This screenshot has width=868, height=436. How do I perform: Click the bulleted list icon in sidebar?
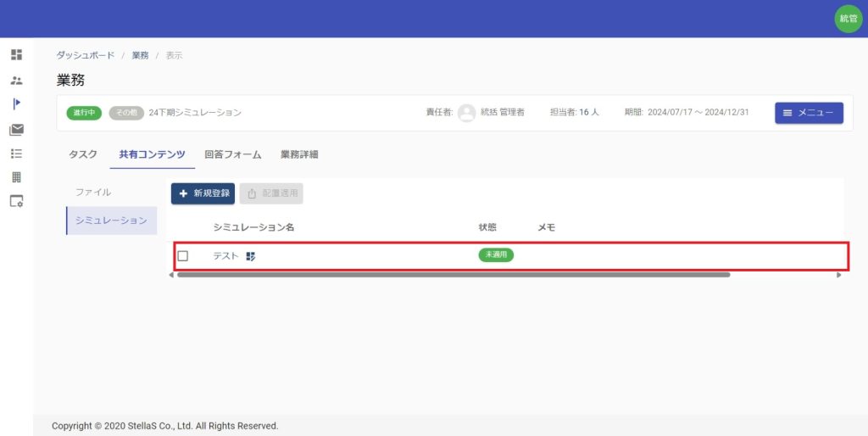[16, 154]
